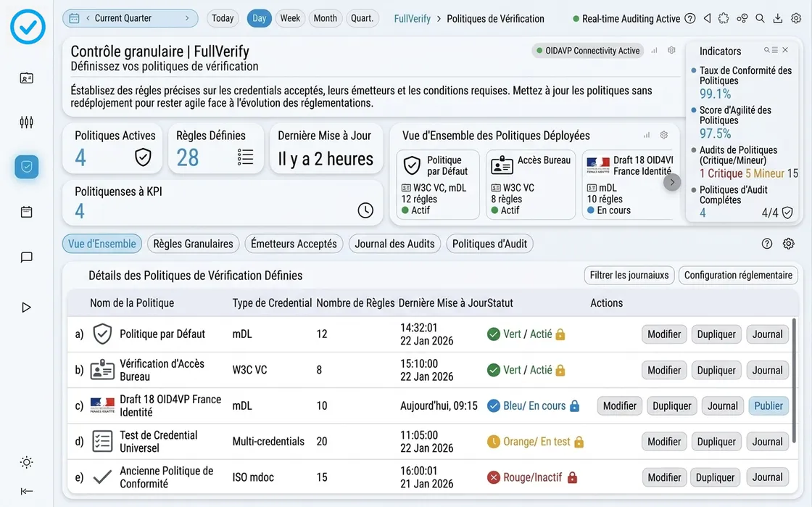Open the ID card sidebar icon
This screenshot has width=812, height=507.
coord(27,78)
